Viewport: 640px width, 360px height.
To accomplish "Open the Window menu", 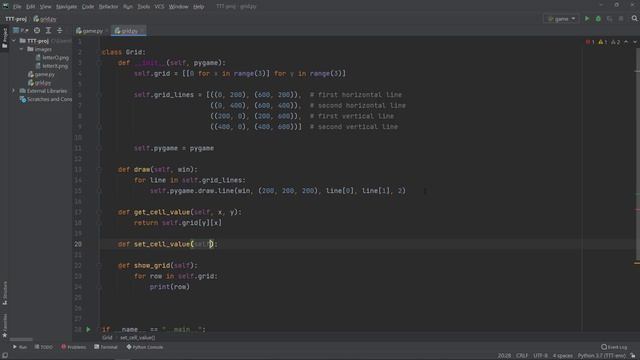I will 178,7.
